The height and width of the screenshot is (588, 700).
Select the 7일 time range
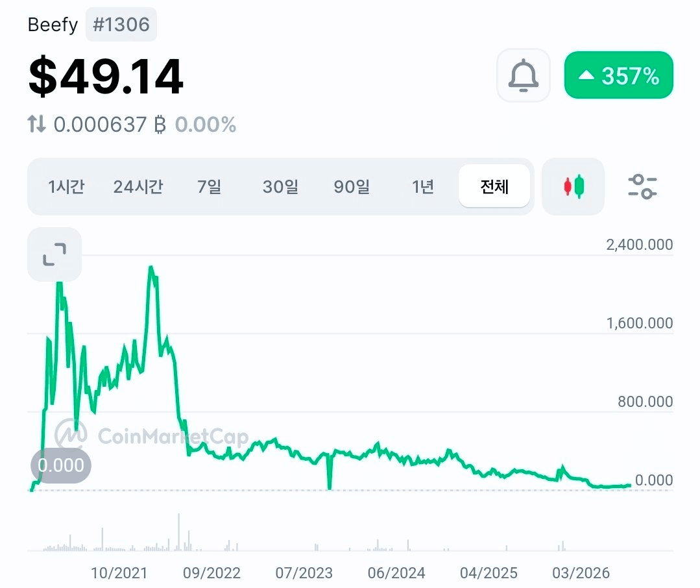point(209,186)
